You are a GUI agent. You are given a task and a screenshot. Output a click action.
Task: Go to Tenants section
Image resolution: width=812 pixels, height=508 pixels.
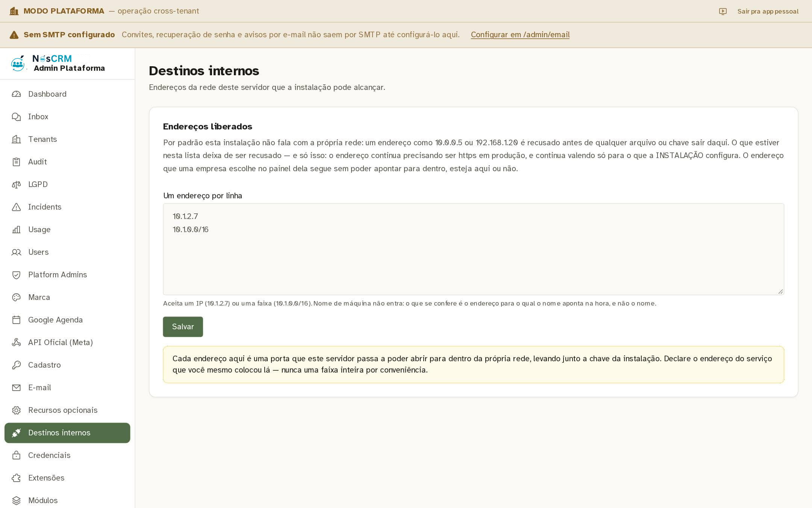point(67,139)
